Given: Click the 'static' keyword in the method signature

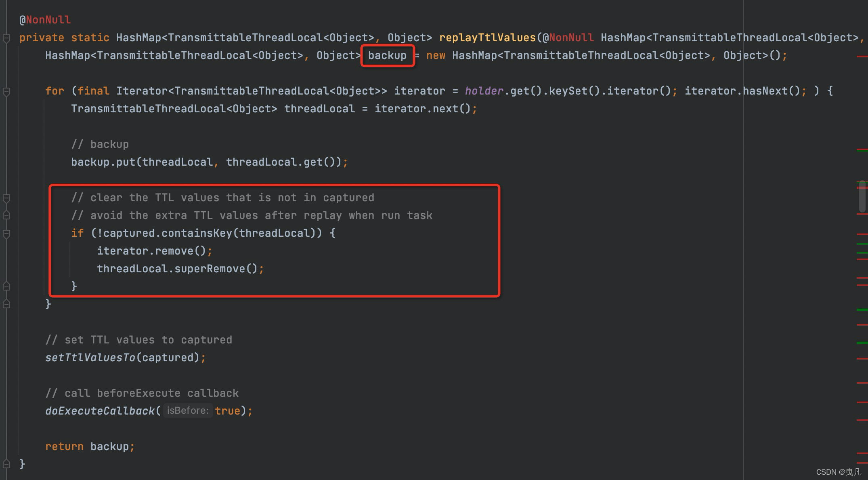Looking at the screenshot, I should (x=90, y=38).
